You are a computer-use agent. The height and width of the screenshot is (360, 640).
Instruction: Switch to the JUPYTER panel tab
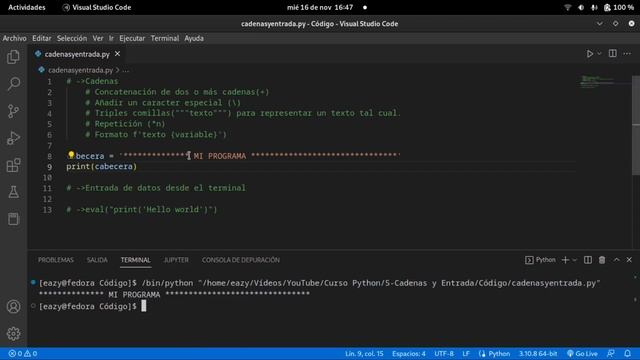coord(176,260)
